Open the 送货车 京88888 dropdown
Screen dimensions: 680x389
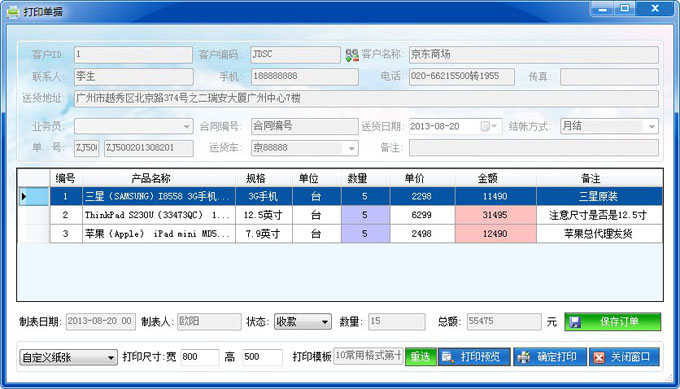[x=352, y=148]
